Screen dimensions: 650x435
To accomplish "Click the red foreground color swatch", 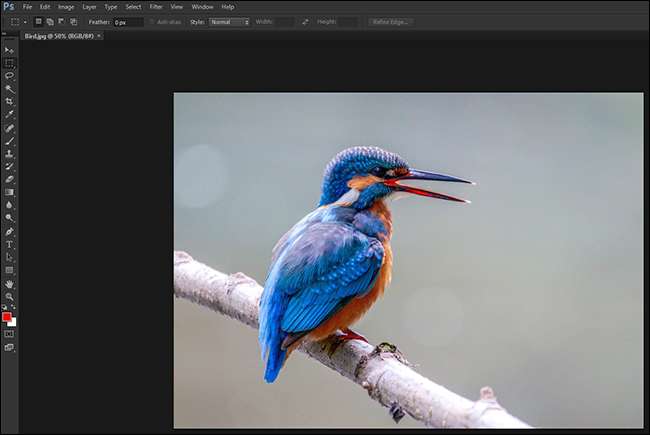I will coord(7,316).
